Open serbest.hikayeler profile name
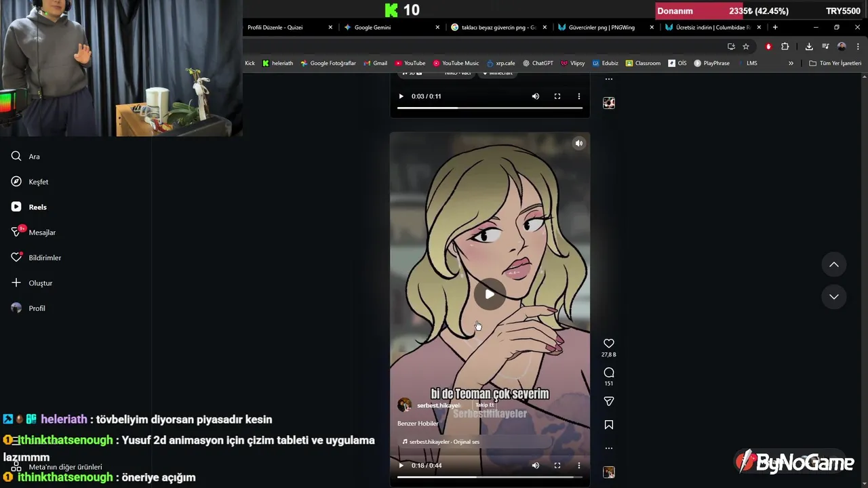 coord(438,405)
